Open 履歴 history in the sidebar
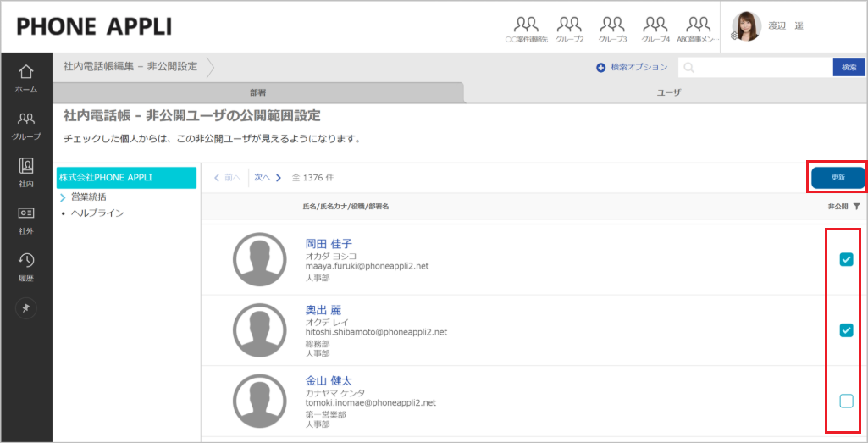The width and height of the screenshot is (868, 443). tap(25, 265)
